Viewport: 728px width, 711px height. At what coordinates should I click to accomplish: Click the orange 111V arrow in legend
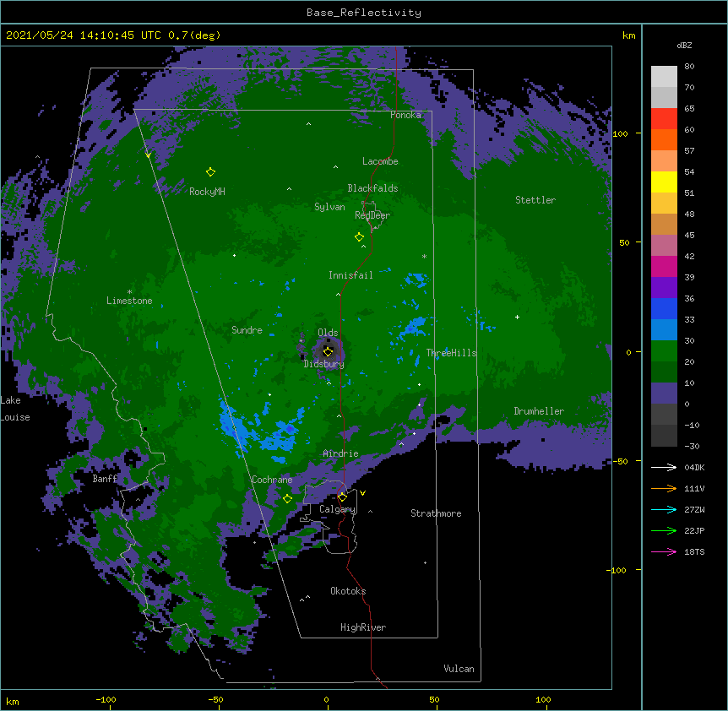point(664,488)
